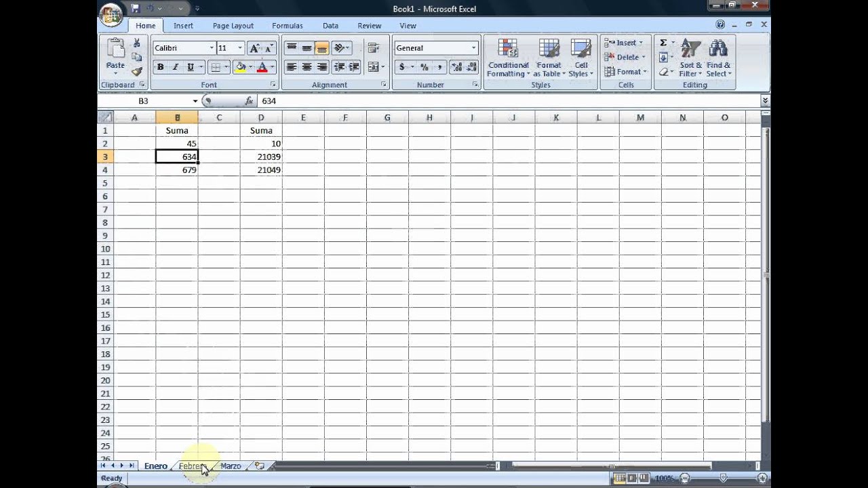Click the Cut scissors icon
This screenshot has width=868, height=488.
pyautogui.click(x=136, y=43)
